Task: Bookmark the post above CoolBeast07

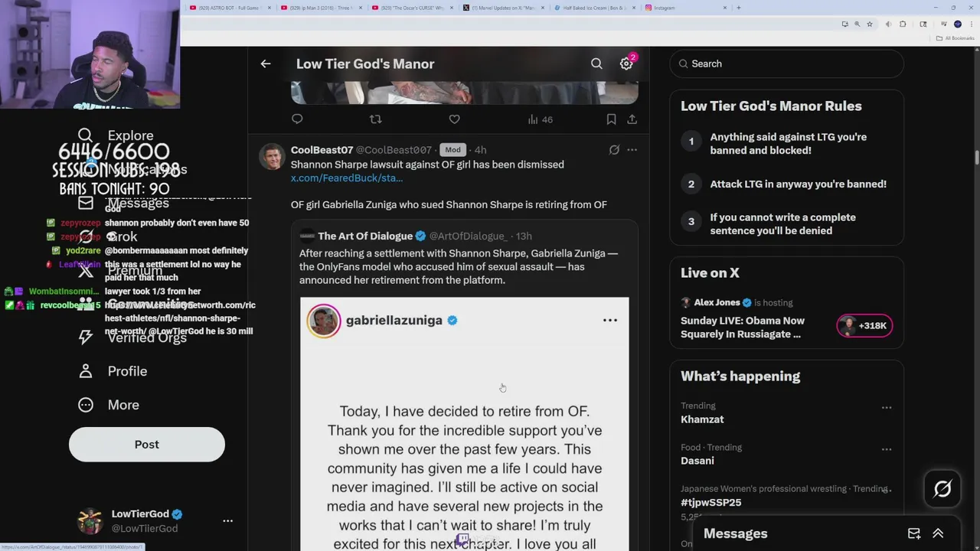Action: pos(611,119)
